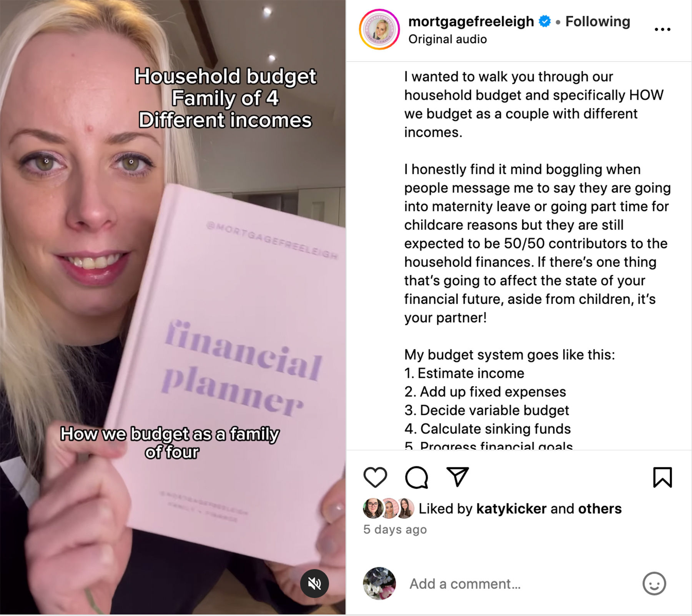Toggle the Following status button
Screen dimensions: 692x616
(x=598, y=21)
